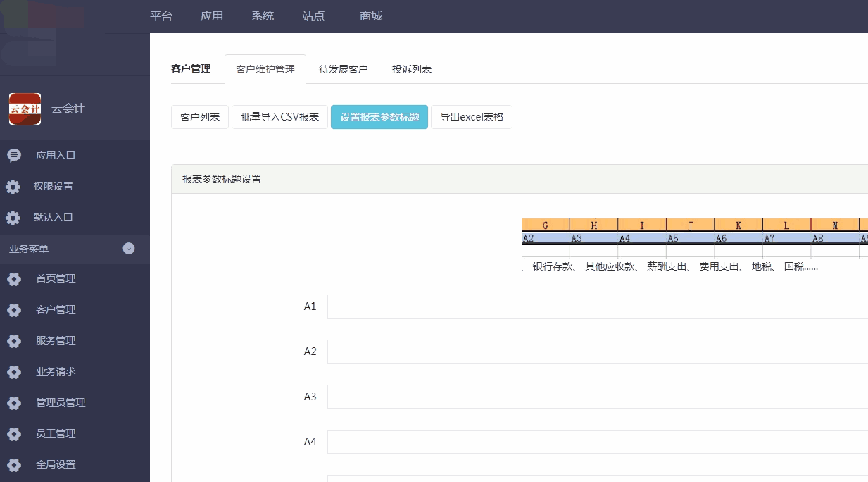The height and width of the screenshot is (482, 868).
Task: Open 权限设置 via its gear icon
Action: pos(15,186)
